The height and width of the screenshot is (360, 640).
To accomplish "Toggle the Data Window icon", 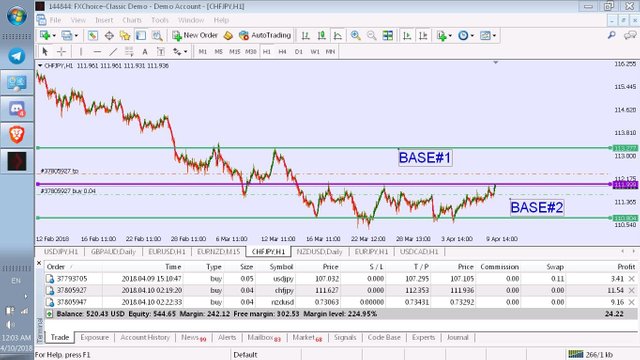I will (109, 36).
